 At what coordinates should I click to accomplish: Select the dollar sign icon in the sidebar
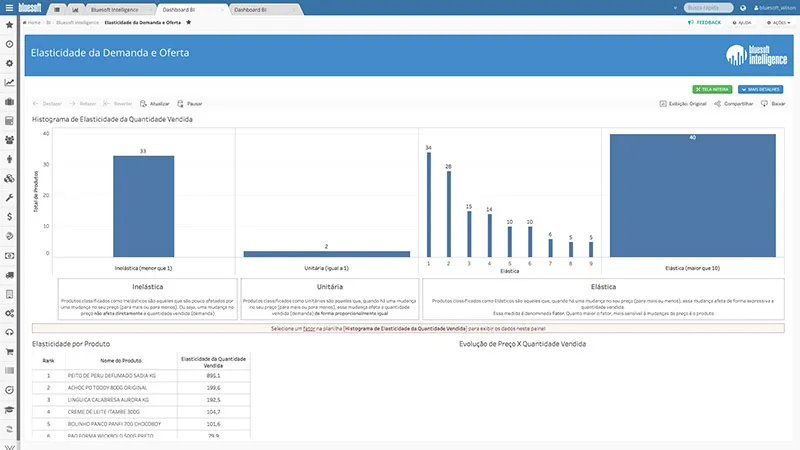click(9, 216)
